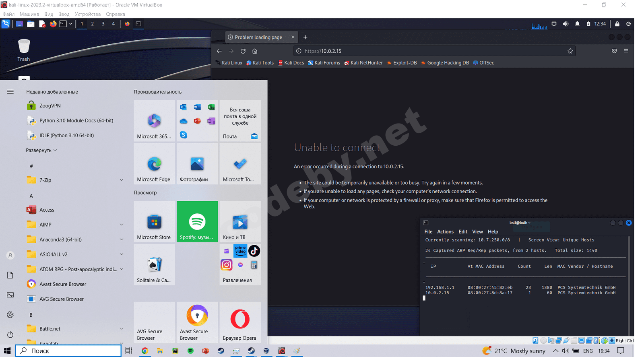This screenshot has height=357, width=644.
Task: Click the Firefox address bar
Action: pos(435,51)
